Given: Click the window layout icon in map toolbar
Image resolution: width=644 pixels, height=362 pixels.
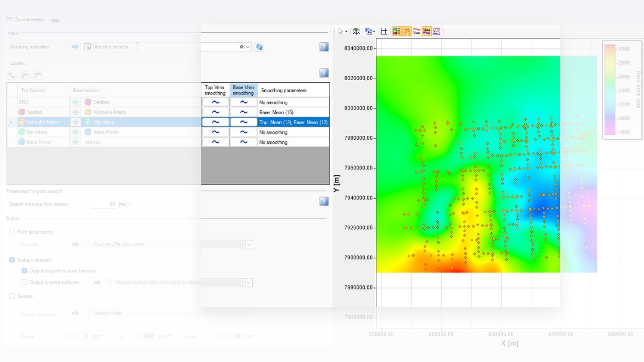Looking at the screenshot, I should 369,31.
